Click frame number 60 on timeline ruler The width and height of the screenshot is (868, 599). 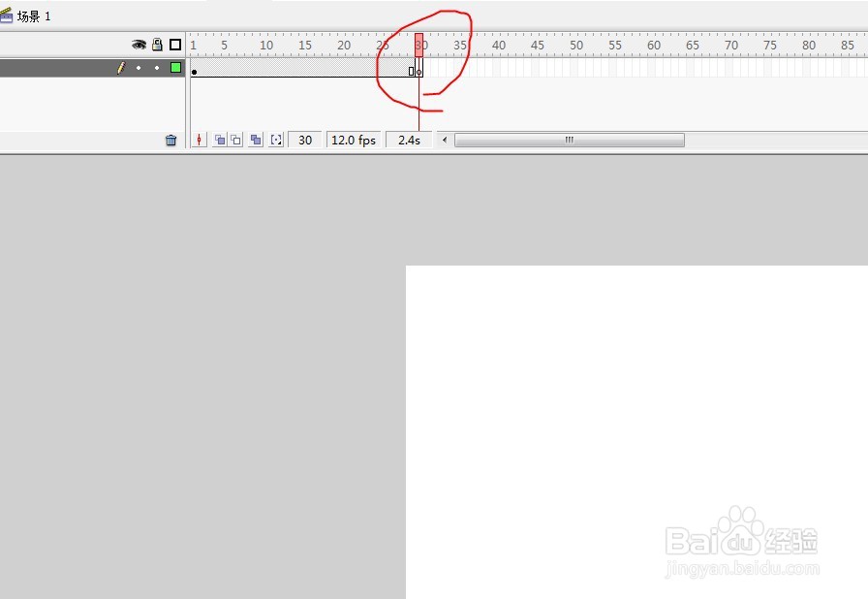point(654,46)
